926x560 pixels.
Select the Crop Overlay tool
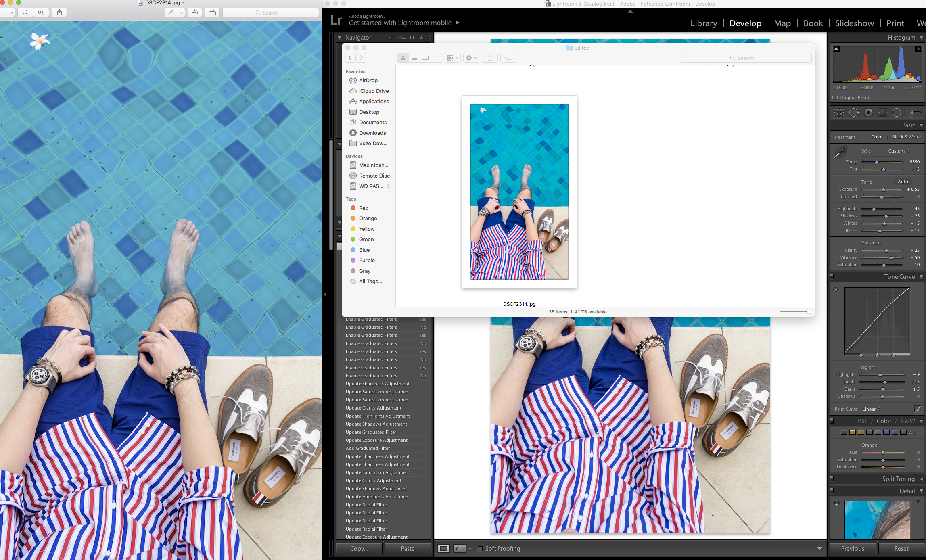[839, 112]
